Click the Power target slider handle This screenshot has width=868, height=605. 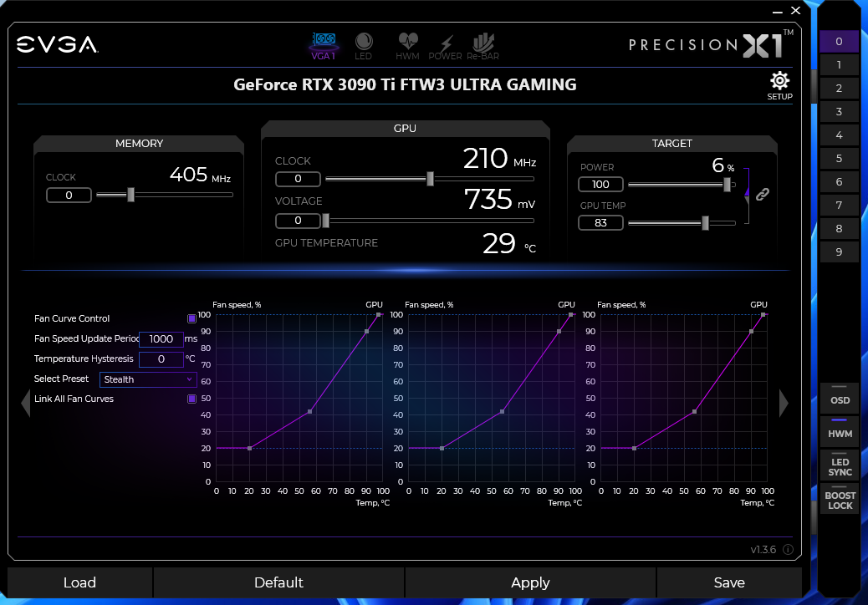tap(727, 184)
